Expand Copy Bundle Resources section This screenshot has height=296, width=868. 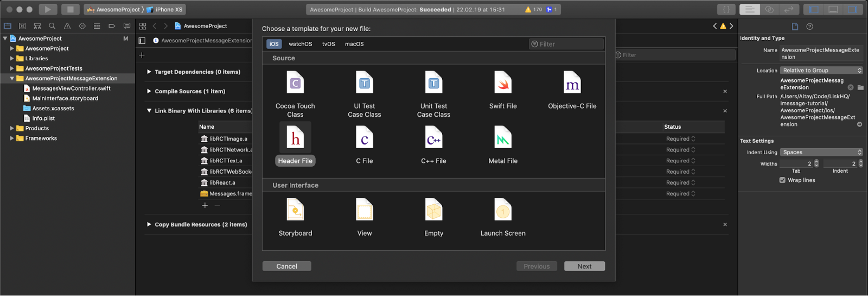149,224
